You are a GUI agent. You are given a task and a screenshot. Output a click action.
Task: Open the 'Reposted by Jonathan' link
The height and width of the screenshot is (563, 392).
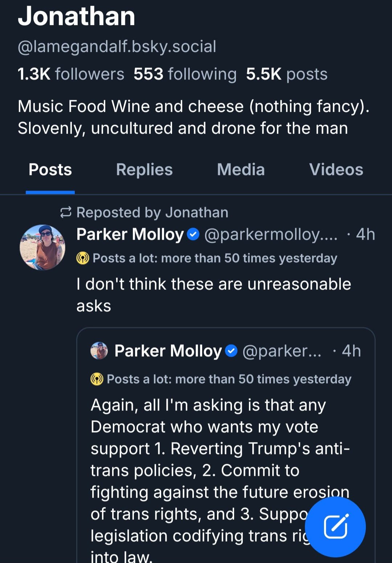(x=152, y=212)
